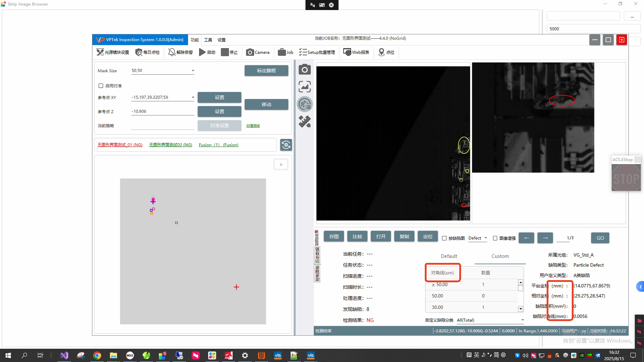Click the 标定膜框 button

point(266,71)
